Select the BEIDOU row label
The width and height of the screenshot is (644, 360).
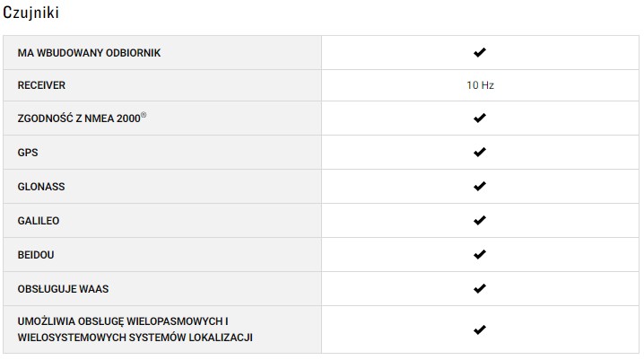[36, 255]
